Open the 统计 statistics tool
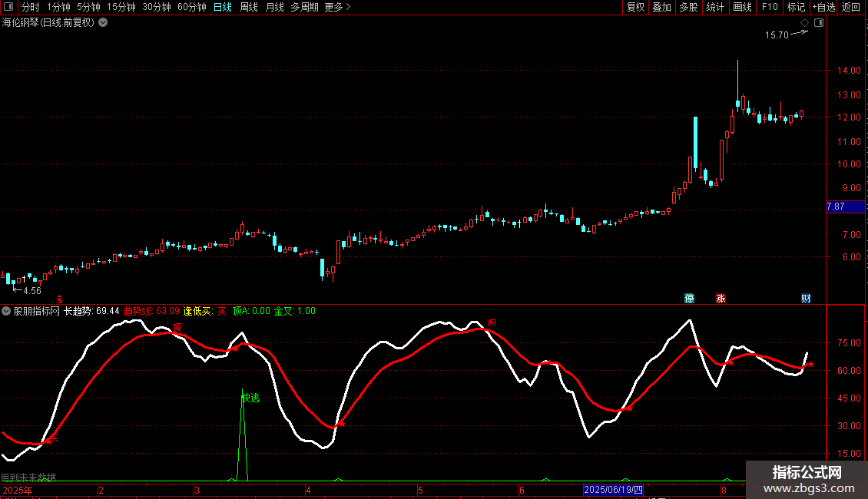868x499 pixels. click(715, 7)
